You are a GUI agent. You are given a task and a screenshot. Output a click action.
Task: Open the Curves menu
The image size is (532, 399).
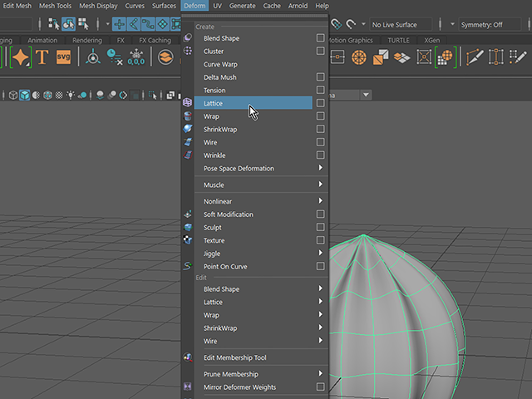[135, 6]
